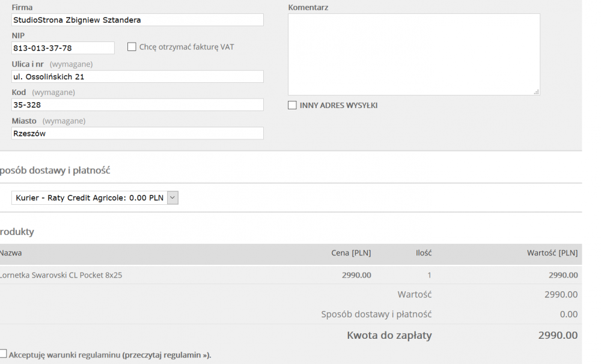The width and height of the screenshot is (601, 364).
Task: Click the Miasto city field
Action: click(137, 133)
